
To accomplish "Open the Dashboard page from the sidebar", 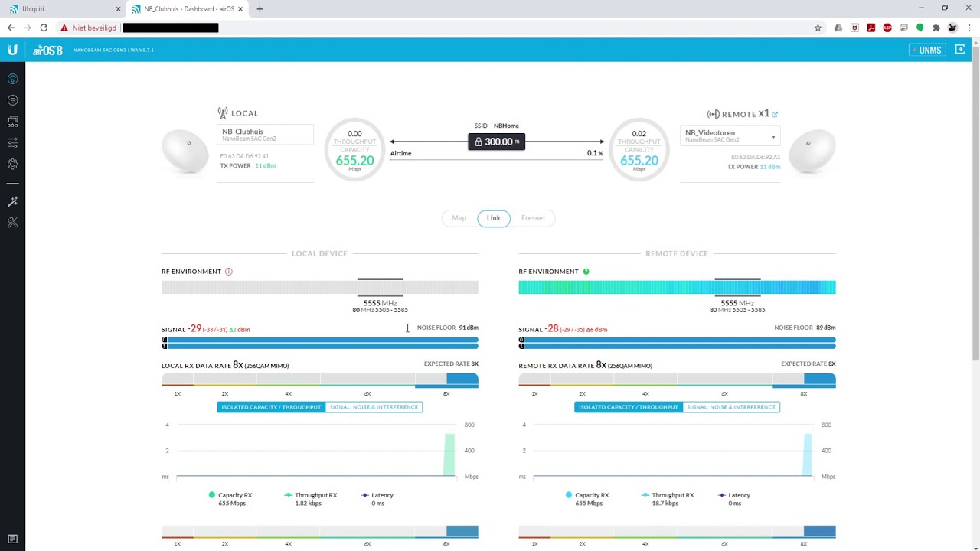I will pyautogui.click(x=12, y=79).
